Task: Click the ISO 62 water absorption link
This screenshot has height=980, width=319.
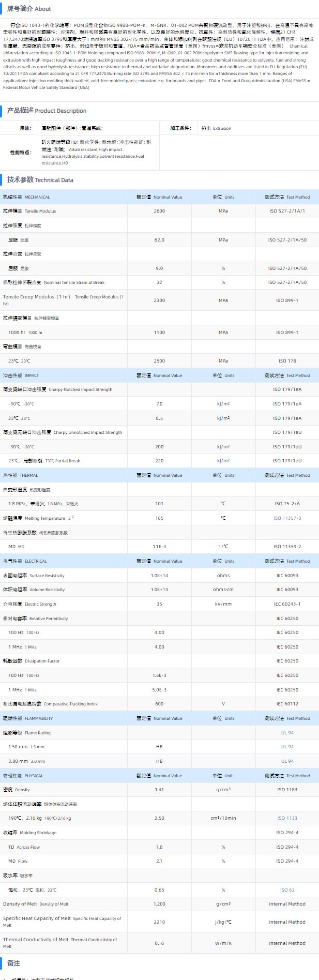Action: tap(287, 890)
